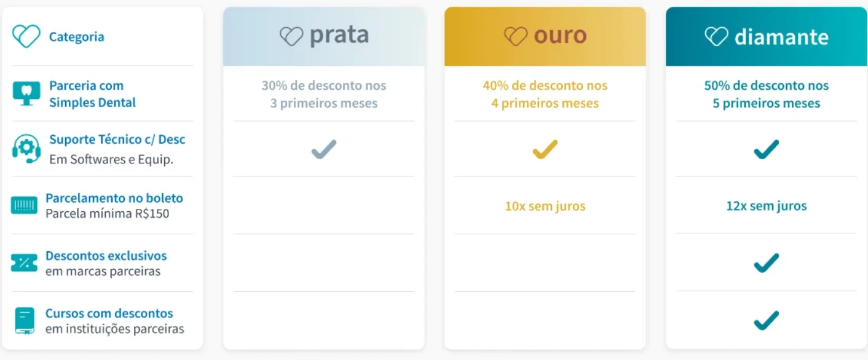
Task: Click the heart icon beside Categoria
Action: coord(26,36)
